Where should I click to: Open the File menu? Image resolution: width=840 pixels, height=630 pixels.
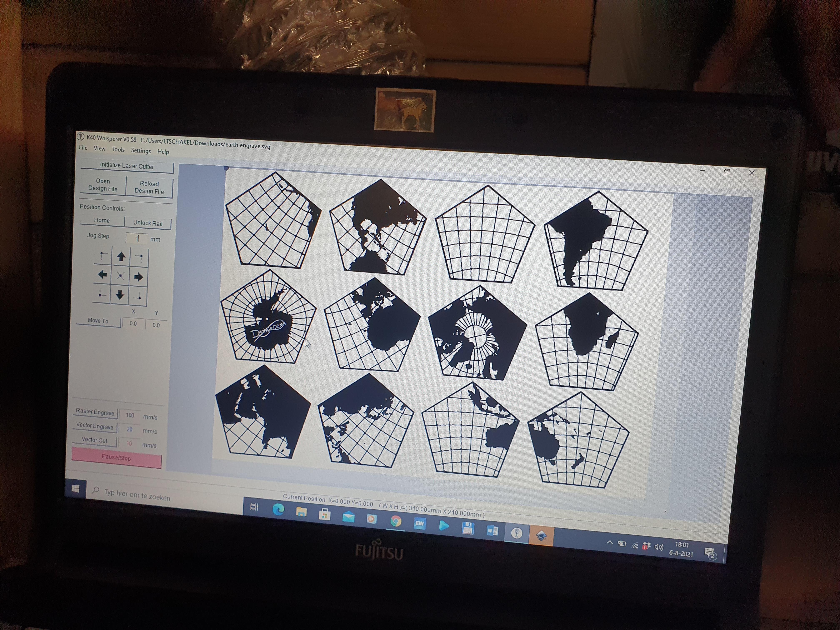tap(83, 147)
